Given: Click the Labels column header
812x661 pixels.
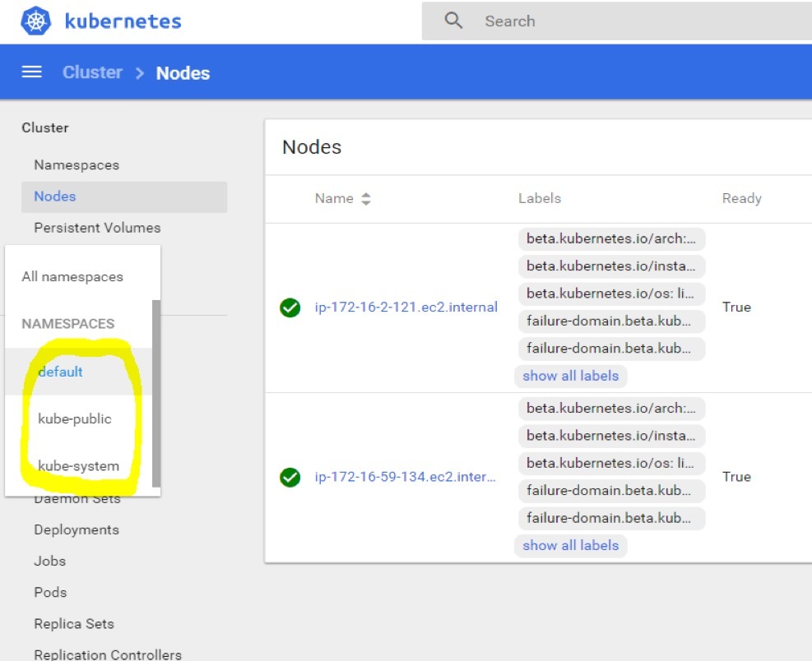Looking at the screenshot, I should [540, 199].
